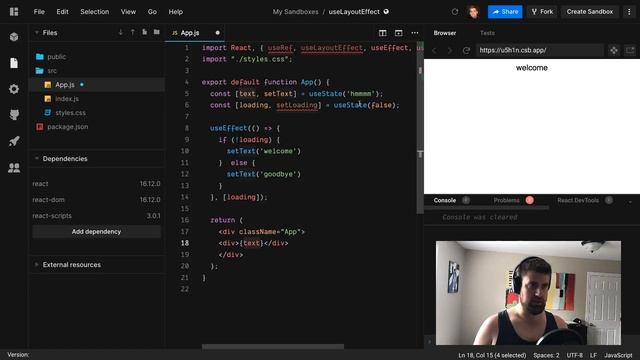Select the Problems tab
This screenshot has width=640, height=360.
click(507, 200)
